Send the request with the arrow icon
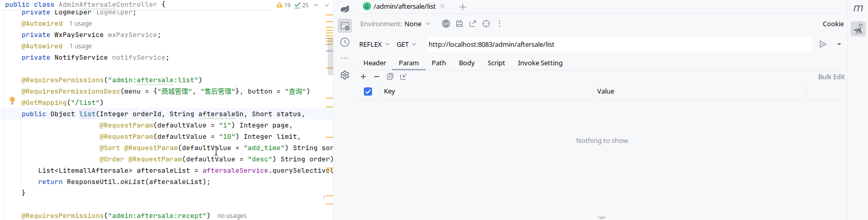This screenshot has height=220, width=868. 823,44
